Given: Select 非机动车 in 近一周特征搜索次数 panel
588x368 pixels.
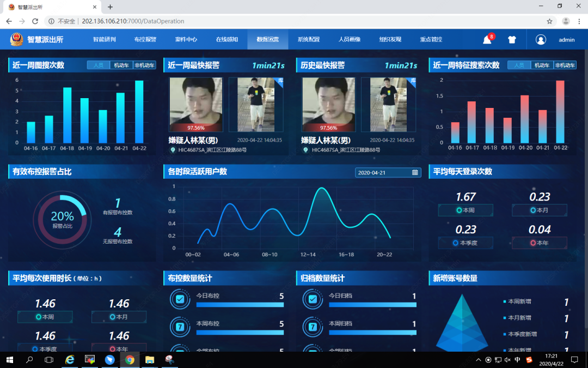Looking at the screenshot, I should coord(565,65).
